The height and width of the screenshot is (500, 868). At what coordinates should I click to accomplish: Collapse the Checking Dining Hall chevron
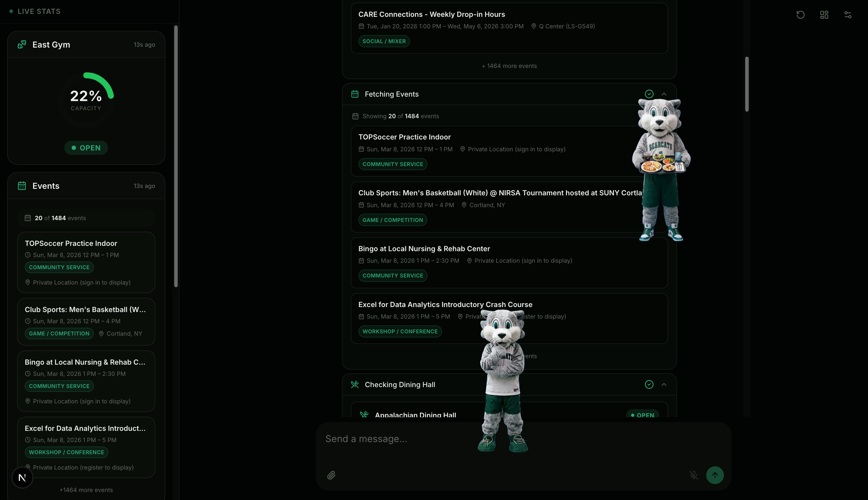(x=664, y=385)
